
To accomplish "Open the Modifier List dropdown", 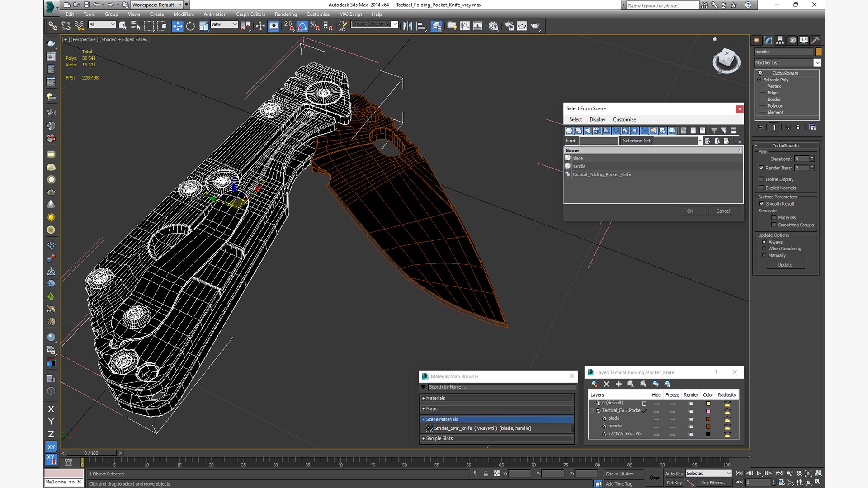I will click(787, 63).
